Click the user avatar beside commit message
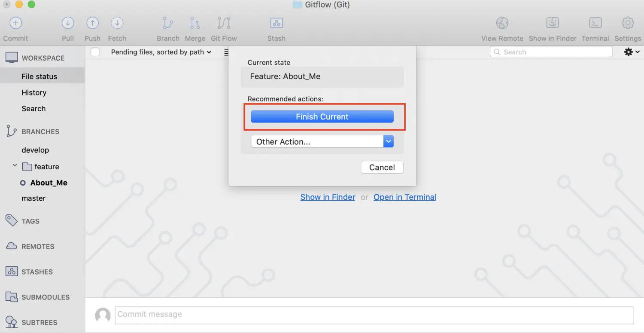This screenshot has width=644, height=333. (x=103, y=315)
